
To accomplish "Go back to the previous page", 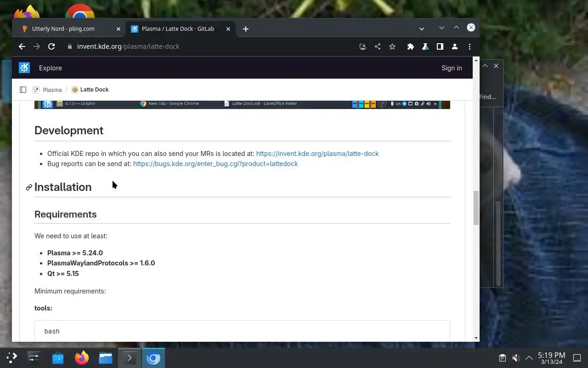I will tap(22, 46).
